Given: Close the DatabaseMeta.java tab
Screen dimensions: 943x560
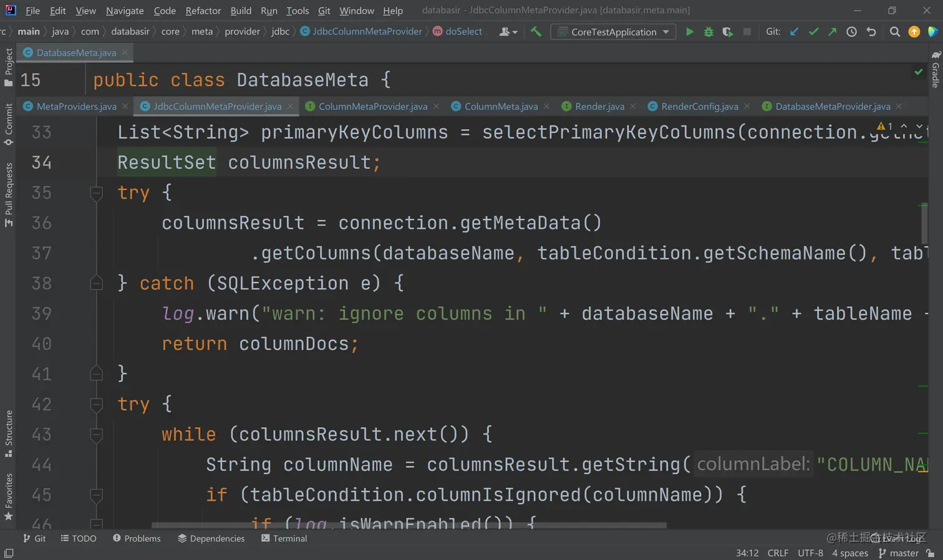Looking at the screenshot, I should click(125, 52).
